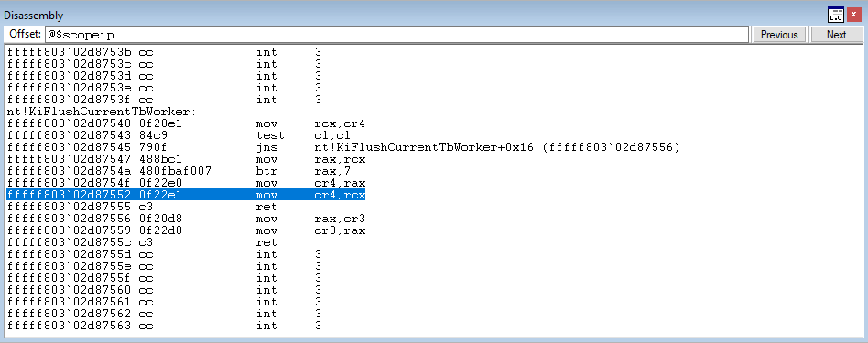The image size is (868, 343).
Task: Select the int 3 line at 02d87560
Action: [164, 290]
